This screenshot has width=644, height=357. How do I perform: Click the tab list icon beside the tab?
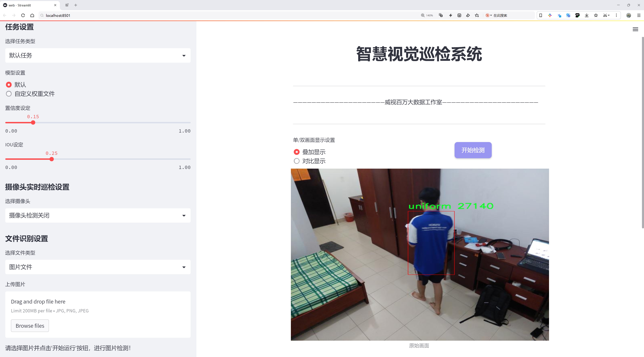[x=67, y=5]
